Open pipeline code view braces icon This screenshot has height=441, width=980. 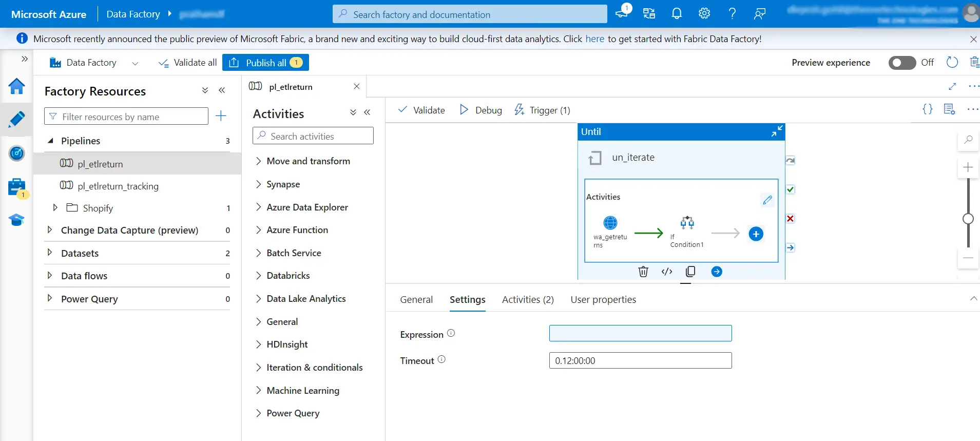(x=928, y=109)
